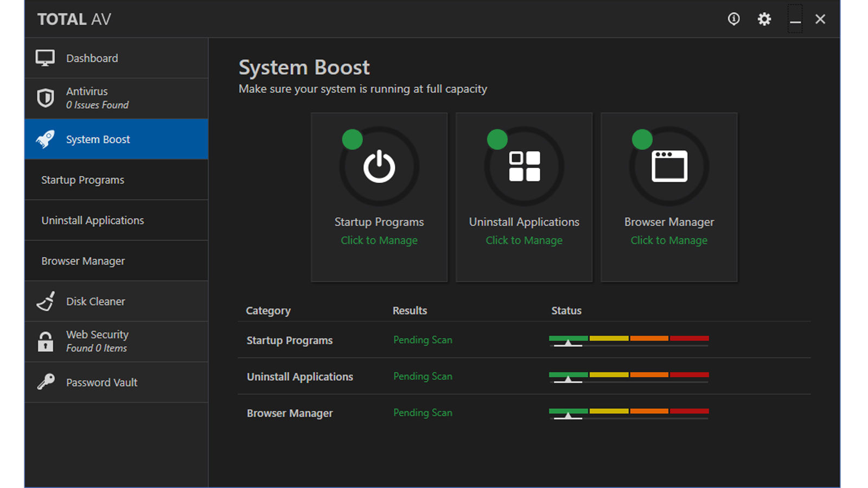
Task: Click the Startup Programs status bar indicator
Action: [628, 341]
